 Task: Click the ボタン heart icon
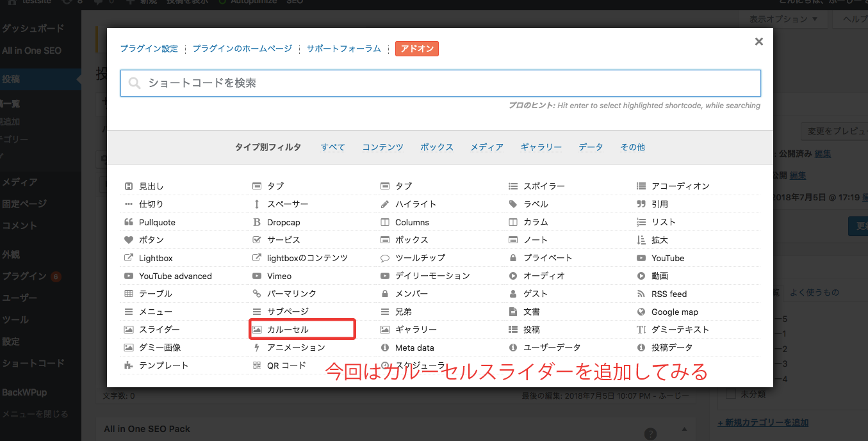coord(129,240)
